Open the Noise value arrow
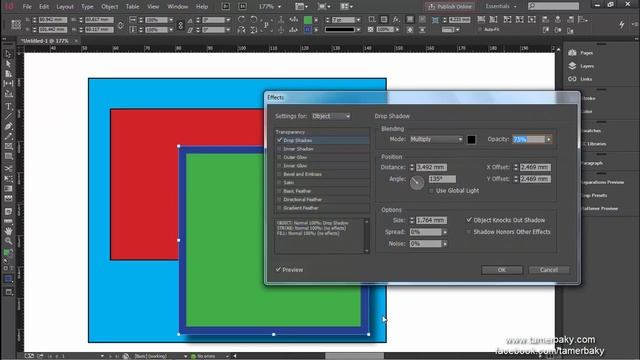This screenshot has width=640, height=360. pos(445,244)
